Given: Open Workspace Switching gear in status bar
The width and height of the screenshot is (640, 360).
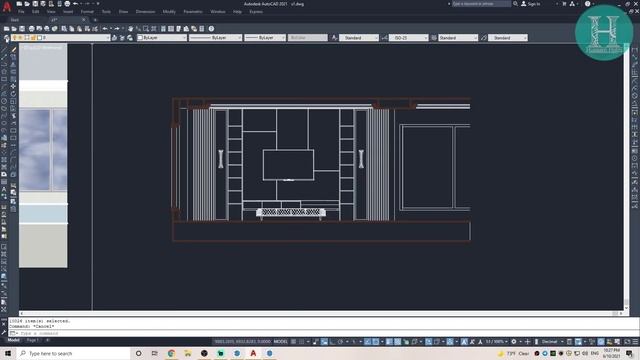Looking at the screenshot, I should [514, 342].
